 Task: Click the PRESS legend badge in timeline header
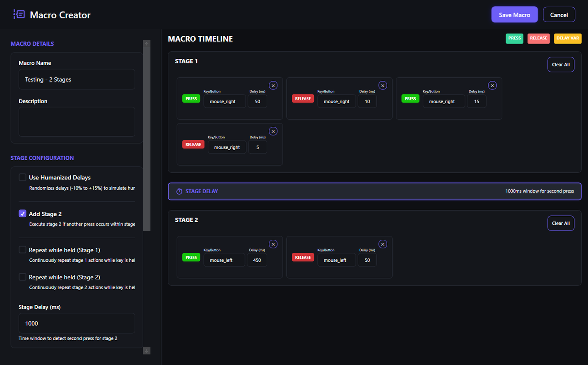(x=514, y=39)
